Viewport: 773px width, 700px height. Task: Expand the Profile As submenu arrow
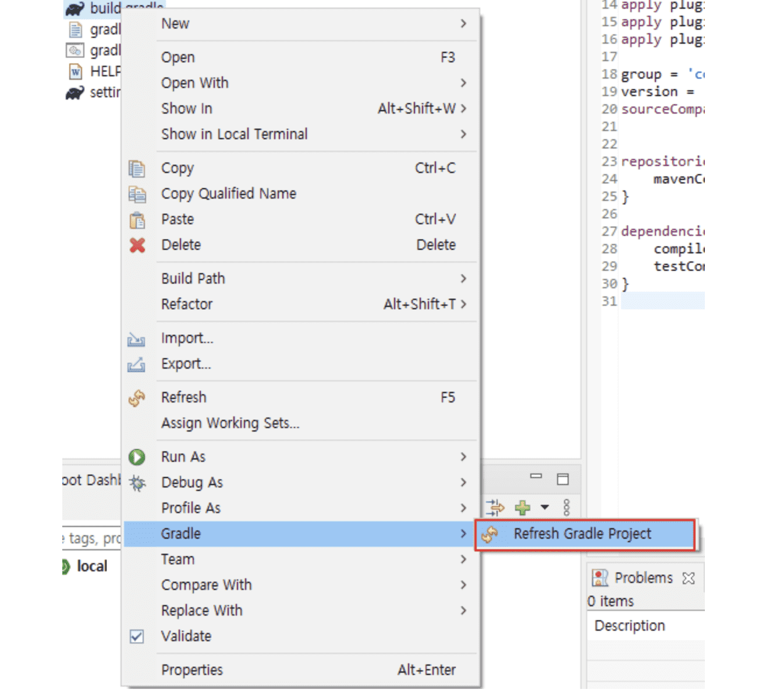point(463,508)
